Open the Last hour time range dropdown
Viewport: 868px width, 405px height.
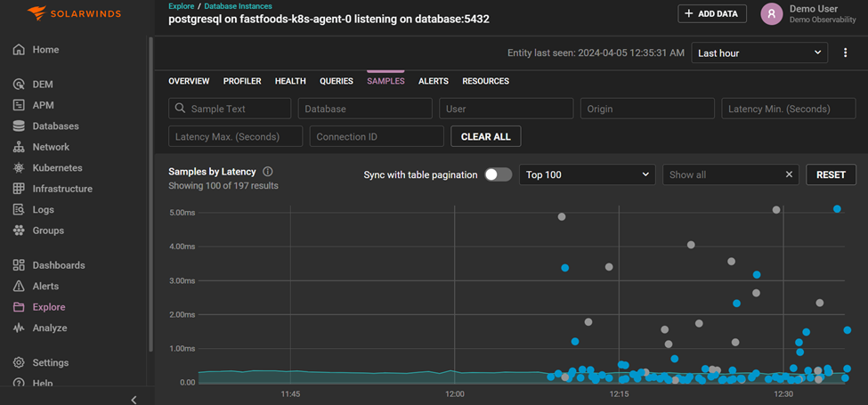pos(759,53)
